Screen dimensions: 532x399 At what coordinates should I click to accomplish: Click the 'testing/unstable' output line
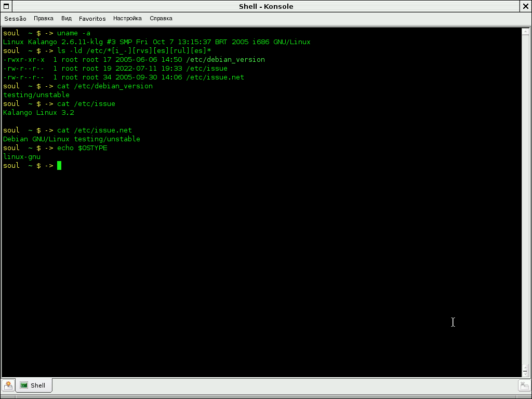(x=36, y=95)
